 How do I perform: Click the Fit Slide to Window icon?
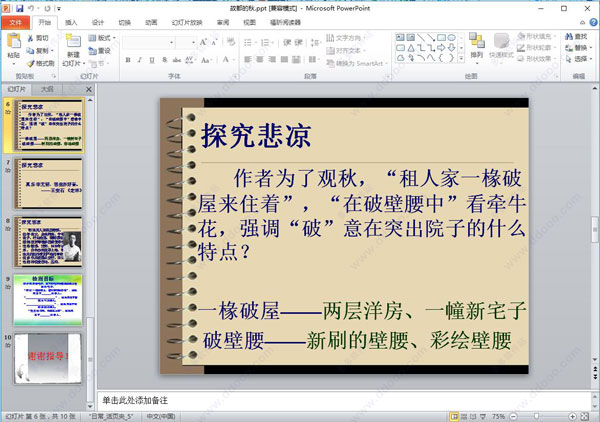click(584, 416)
